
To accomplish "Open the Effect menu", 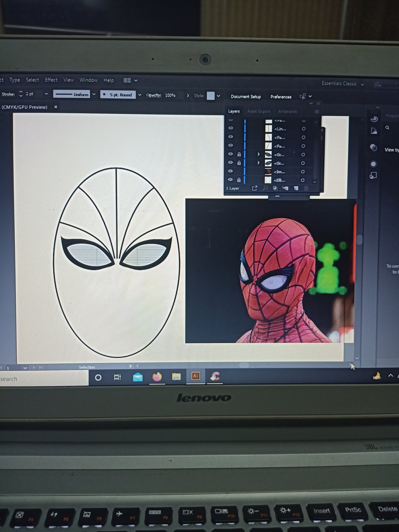I will pos(51,80).
